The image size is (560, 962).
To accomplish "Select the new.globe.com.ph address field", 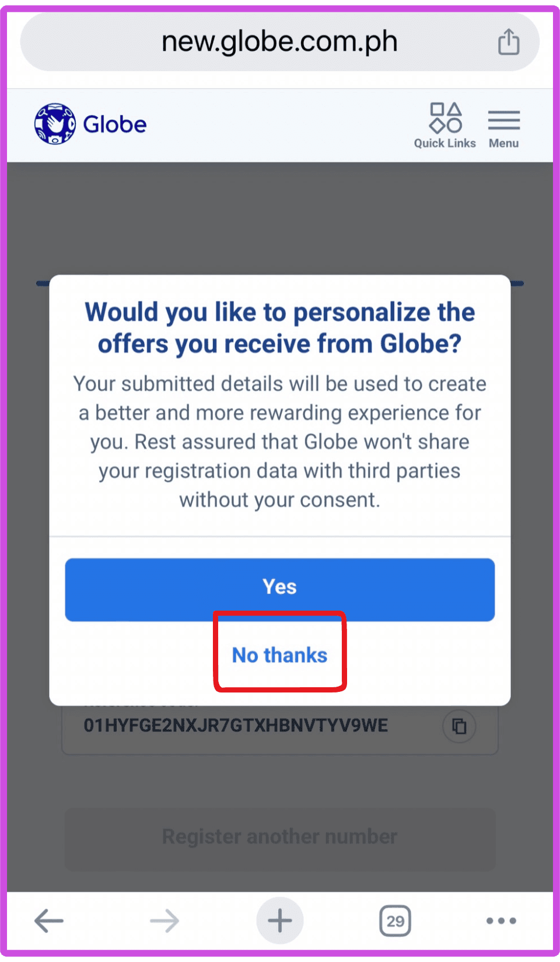I will pyautogui.click(x=279, y=42).
